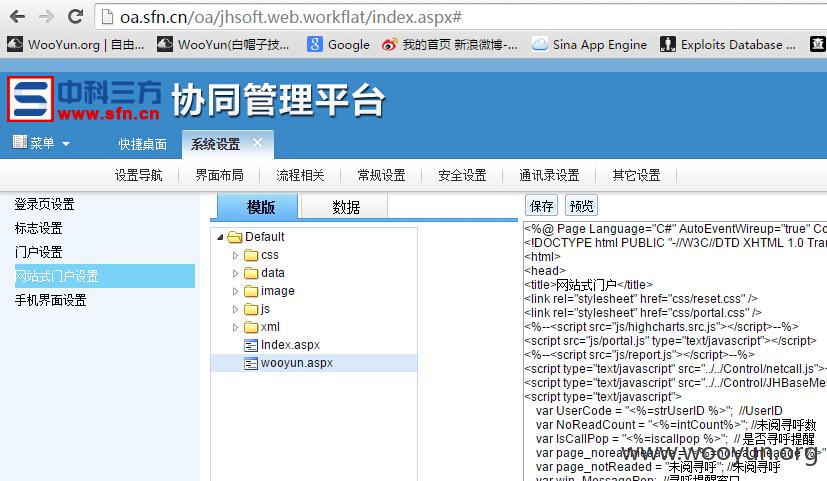
Task: Click the 预览 button
Action: [581, 206]
